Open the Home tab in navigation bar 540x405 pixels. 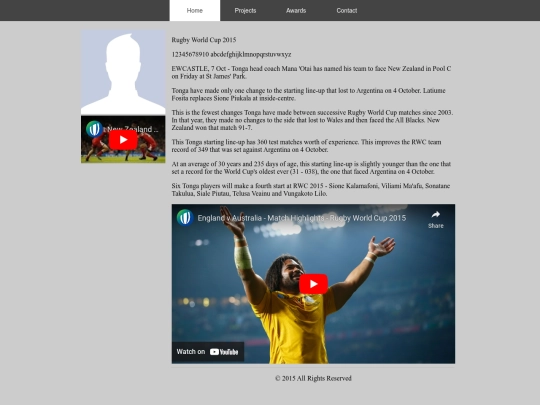195,10
